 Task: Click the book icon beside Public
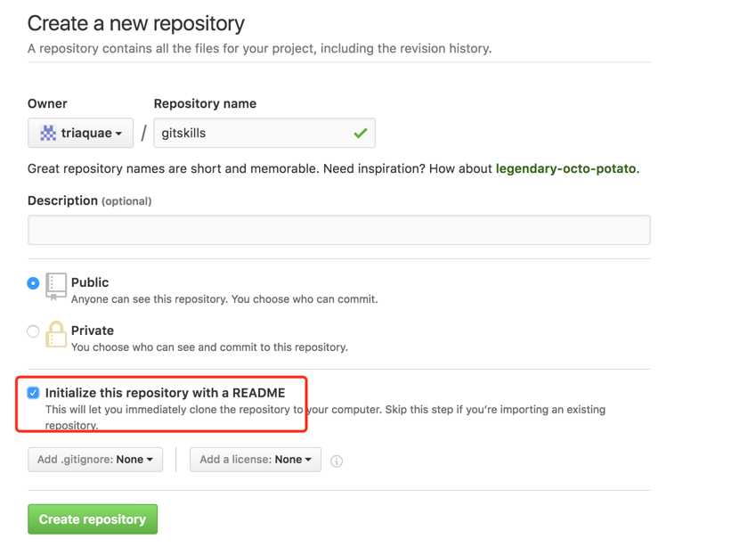[x=56, y=284]
